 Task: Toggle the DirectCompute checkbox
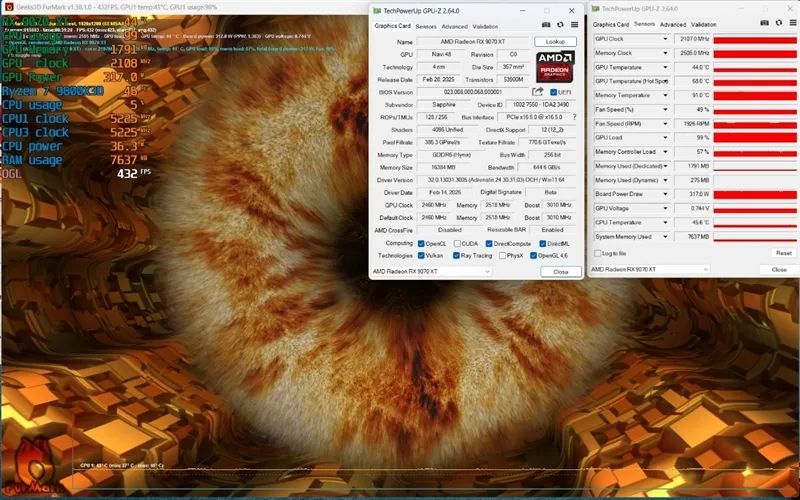(x=489, y=244)
